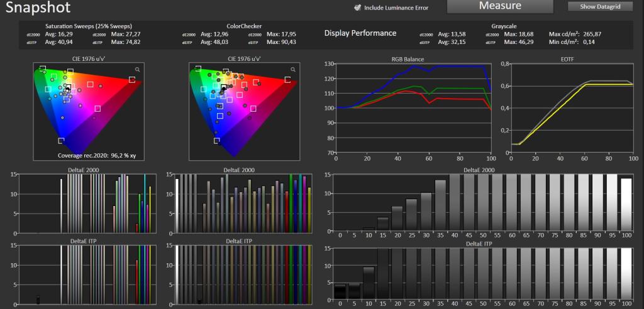Select the 100 bar in Grayscale DeltaE 2000
Viewport: 644px width, 309px height.
click(x=626, y=204)
